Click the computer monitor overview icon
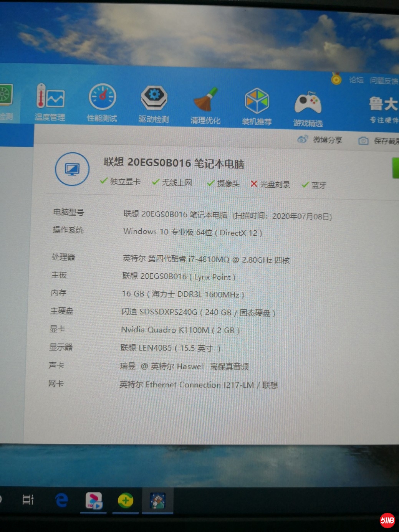 click(72, 169)
